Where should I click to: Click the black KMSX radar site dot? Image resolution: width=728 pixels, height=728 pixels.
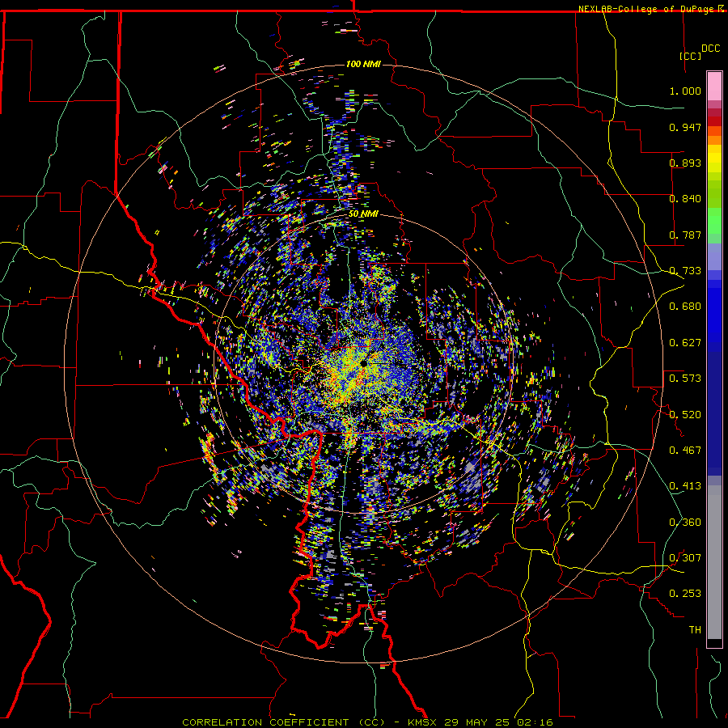tap(363, 363)
